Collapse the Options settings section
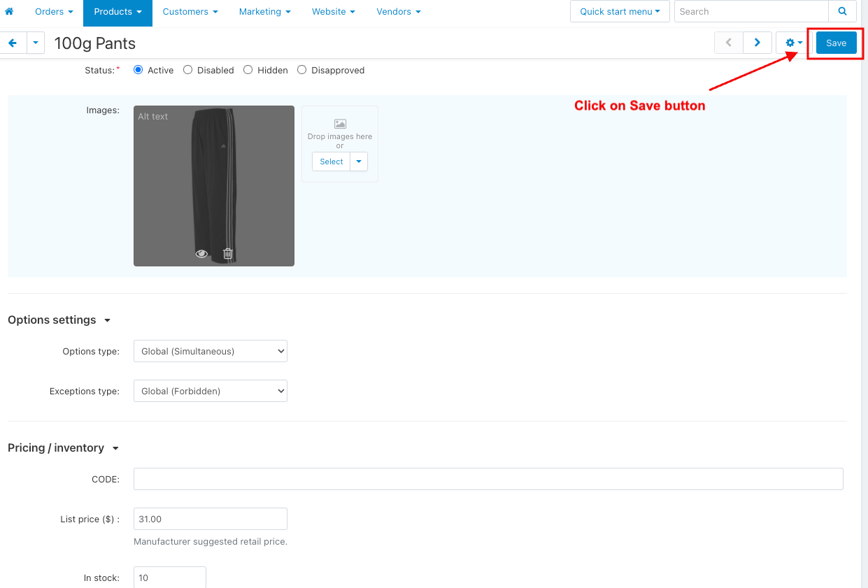The image size is (868, 588). tap(59, 320)
